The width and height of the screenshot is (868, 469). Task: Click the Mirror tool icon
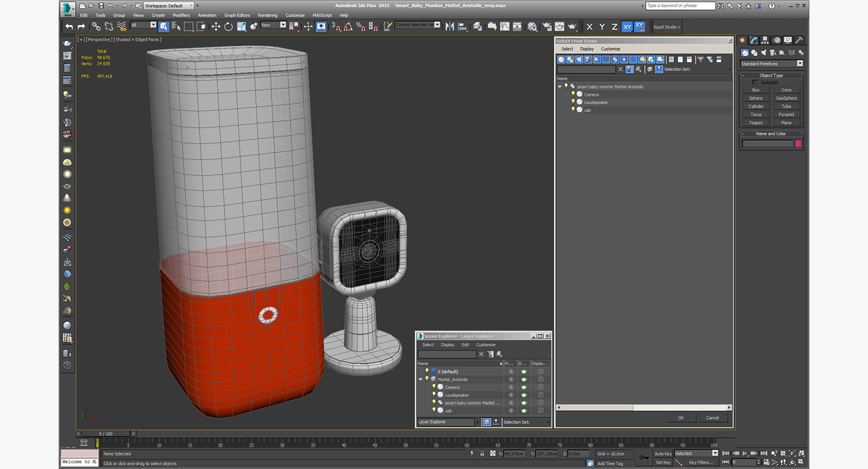[x=450, y=26]
